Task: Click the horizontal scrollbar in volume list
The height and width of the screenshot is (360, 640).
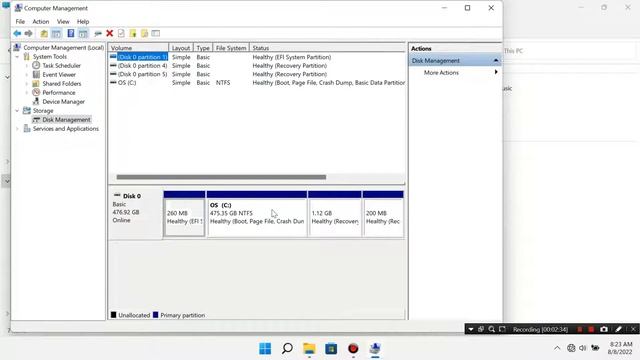Action: tap(221, 177)
